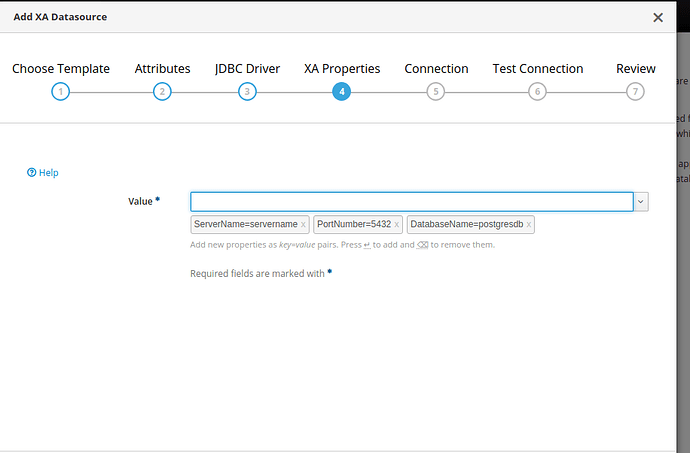Remove the PortNumber=5432 tag
Image resolution: width=690 pixels, height=453 pixels.
396,225
